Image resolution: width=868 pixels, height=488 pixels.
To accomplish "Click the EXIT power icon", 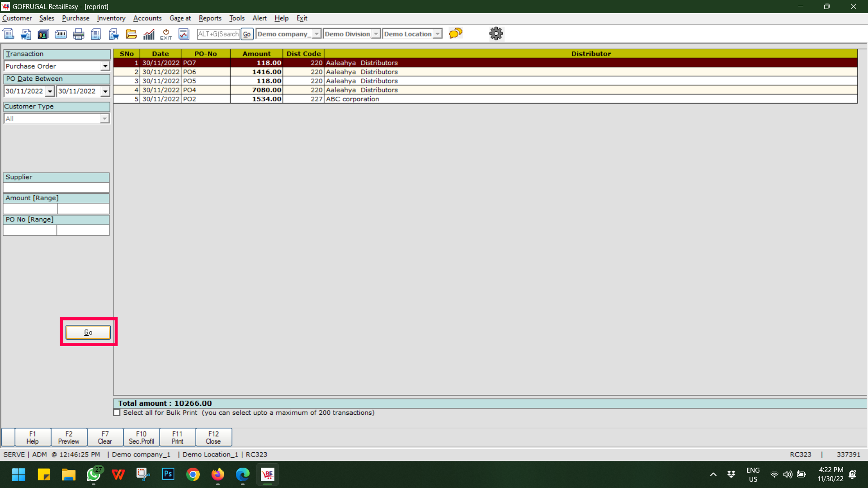I will (166, 34).
